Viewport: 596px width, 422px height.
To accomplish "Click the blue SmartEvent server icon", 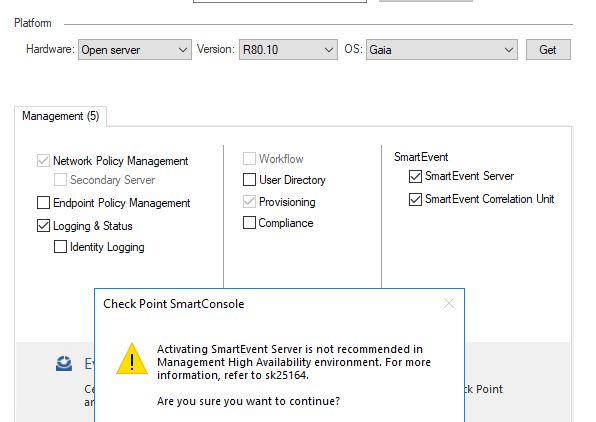I will tap(64, 363).
